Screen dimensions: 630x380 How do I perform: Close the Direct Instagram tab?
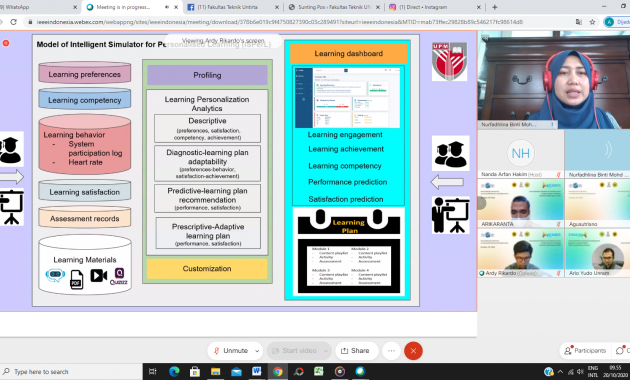tap(478, 7)
